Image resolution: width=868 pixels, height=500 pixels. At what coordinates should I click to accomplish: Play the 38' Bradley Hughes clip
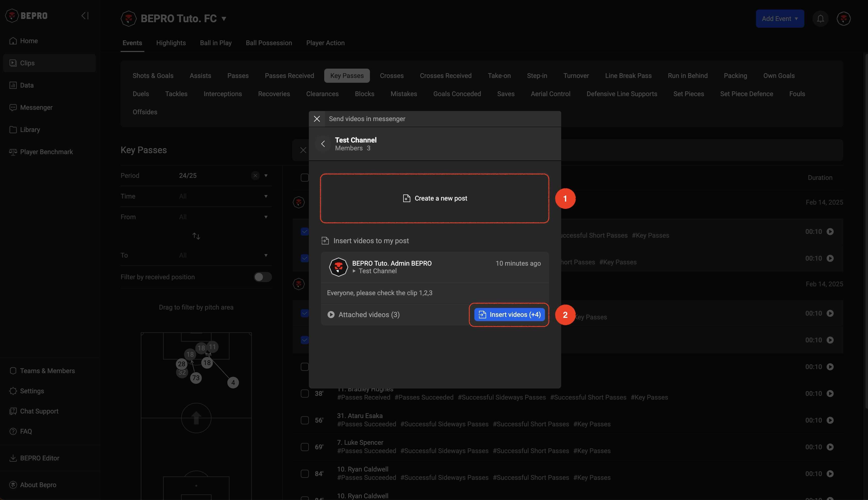coord(830,394)
